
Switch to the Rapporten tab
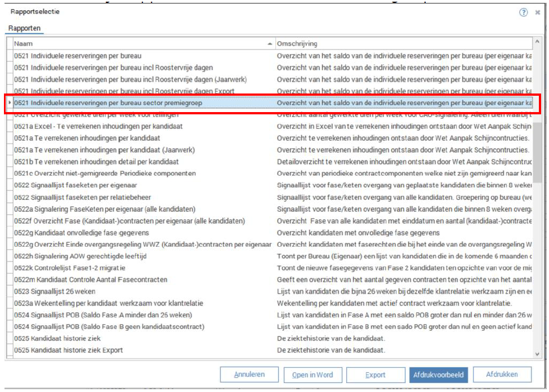[24, 28]
